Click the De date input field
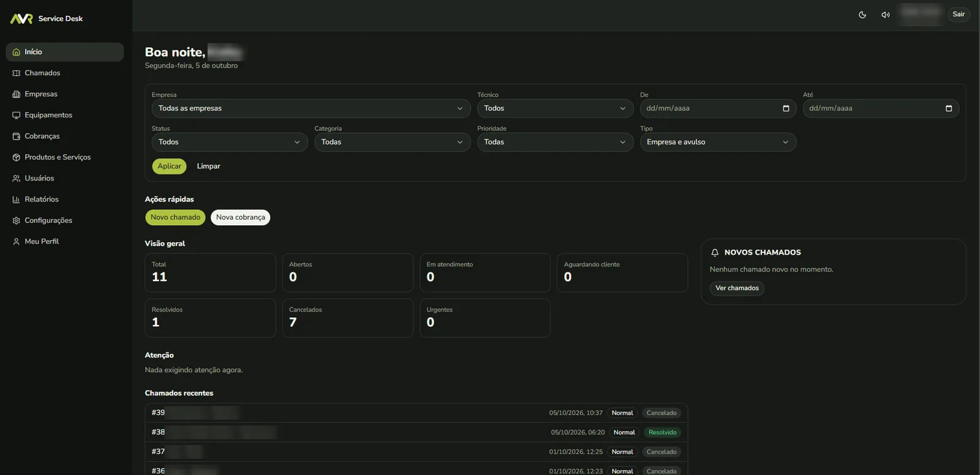The image size is (980, 475). (x=718, y=108)
